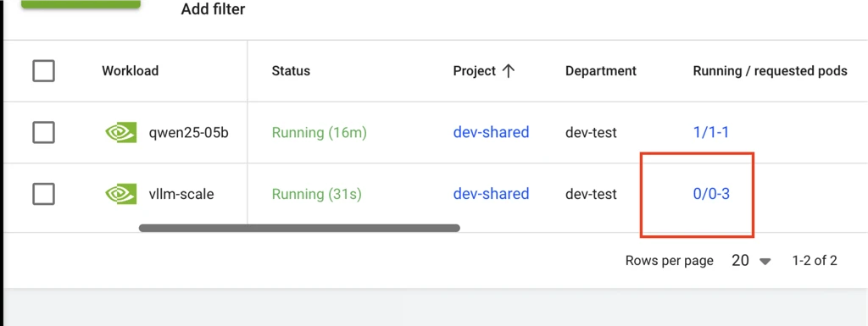Screen dimensions: 868x326
Task: Select the rows per page value 20
Action: (740, 261)
